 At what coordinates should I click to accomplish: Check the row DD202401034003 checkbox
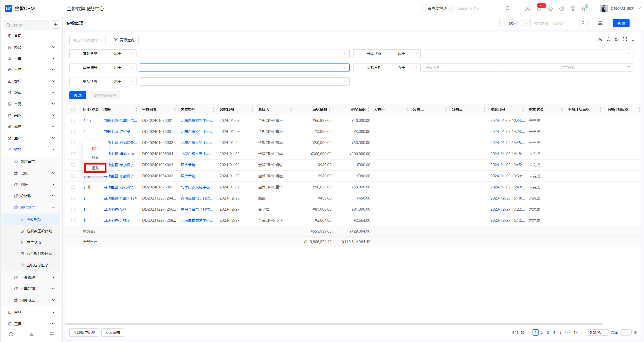(x=73, y=165)
